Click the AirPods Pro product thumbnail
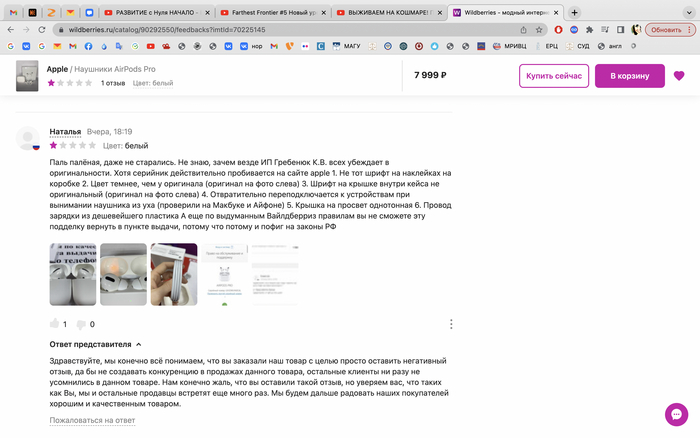700x438 pixels. point(27,76)
